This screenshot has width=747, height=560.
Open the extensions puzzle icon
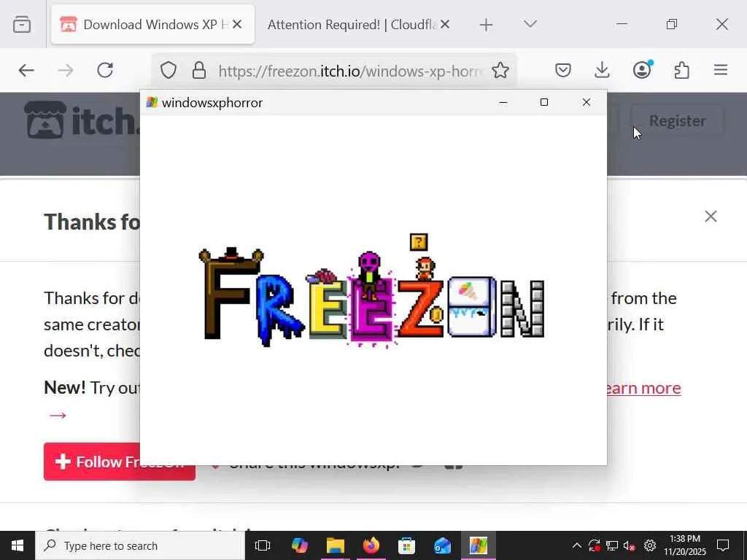[x=682, y=71]
